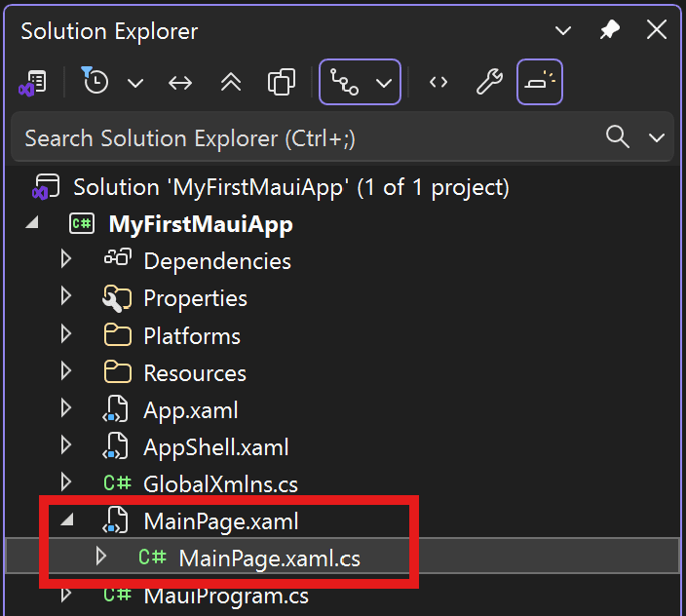Click the C# project icon beside MyFirstMauiApp
Image resolution: width=686 pixels, height=616 pixels.
click(x=82, y=224)
